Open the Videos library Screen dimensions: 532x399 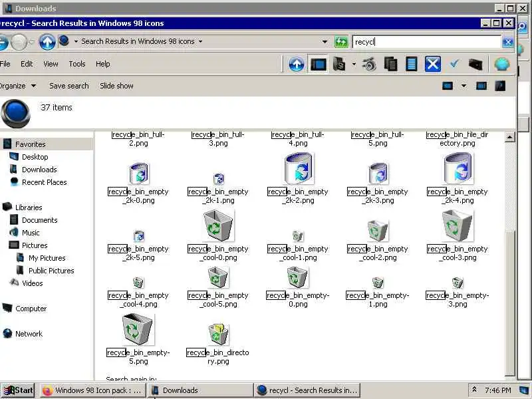point(32,283)
